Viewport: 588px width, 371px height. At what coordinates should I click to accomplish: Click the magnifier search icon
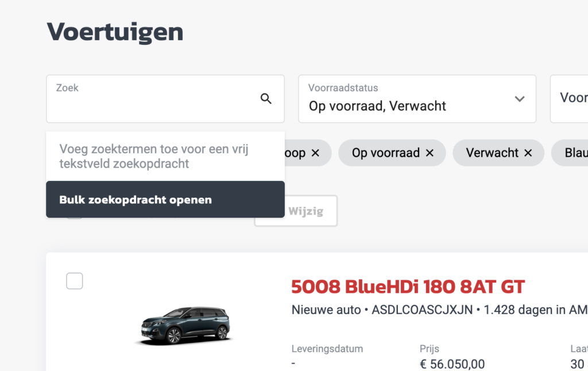tap(266, 99)
